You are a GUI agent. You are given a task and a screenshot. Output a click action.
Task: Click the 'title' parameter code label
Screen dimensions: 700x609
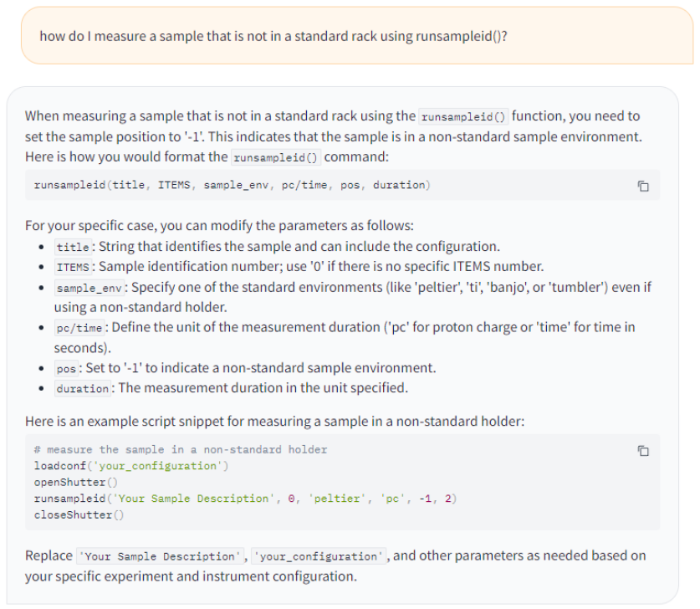74,247
